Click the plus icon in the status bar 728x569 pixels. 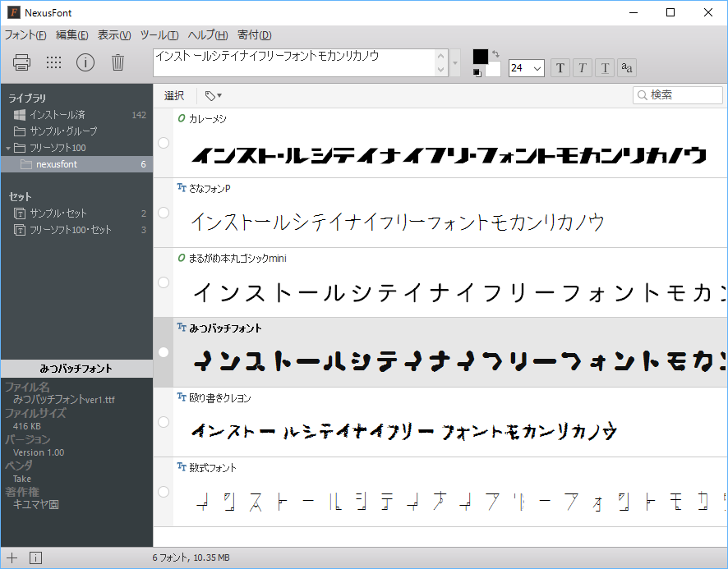pos(12,558)
